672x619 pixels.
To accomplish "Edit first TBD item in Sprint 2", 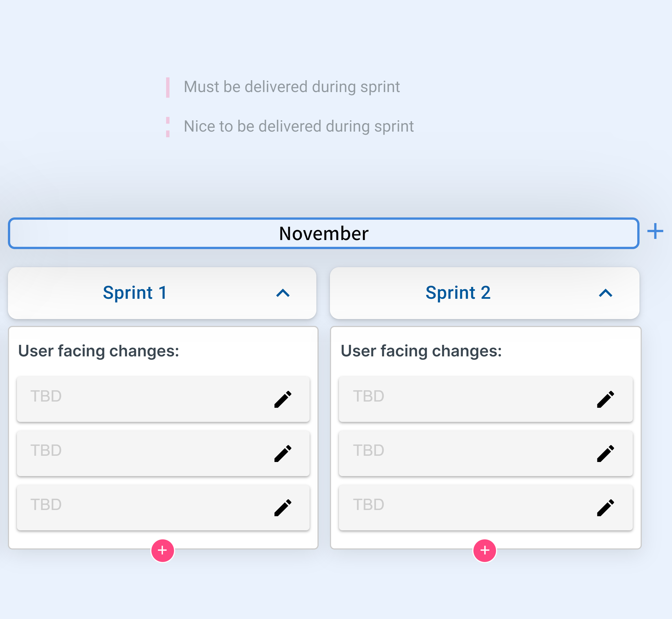I will tap(605, 399).
